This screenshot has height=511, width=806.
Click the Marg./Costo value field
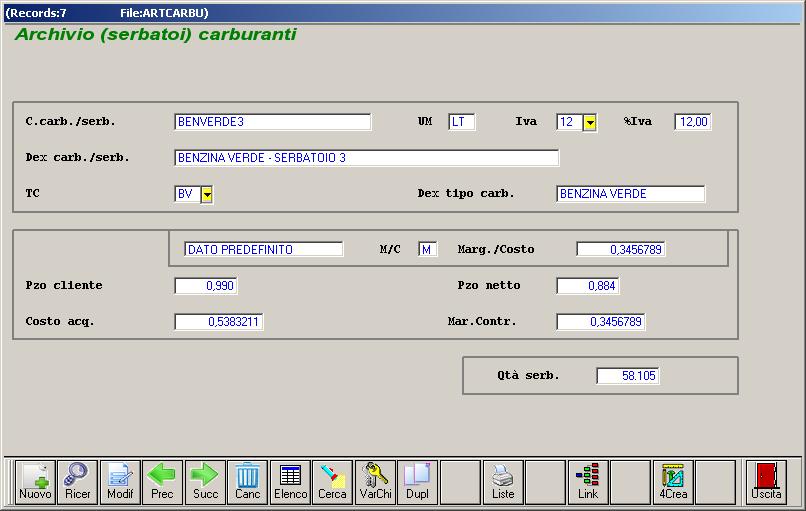tap(621, 249)
